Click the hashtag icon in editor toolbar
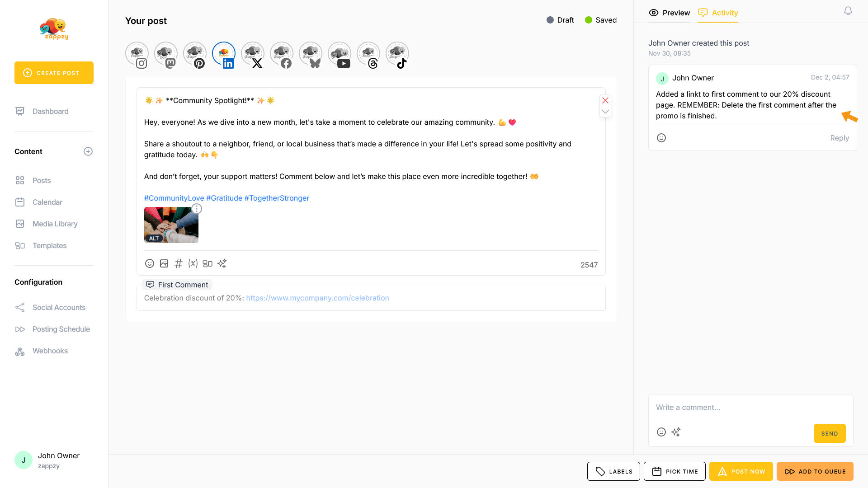868x488 pixels. click(179, 263)
